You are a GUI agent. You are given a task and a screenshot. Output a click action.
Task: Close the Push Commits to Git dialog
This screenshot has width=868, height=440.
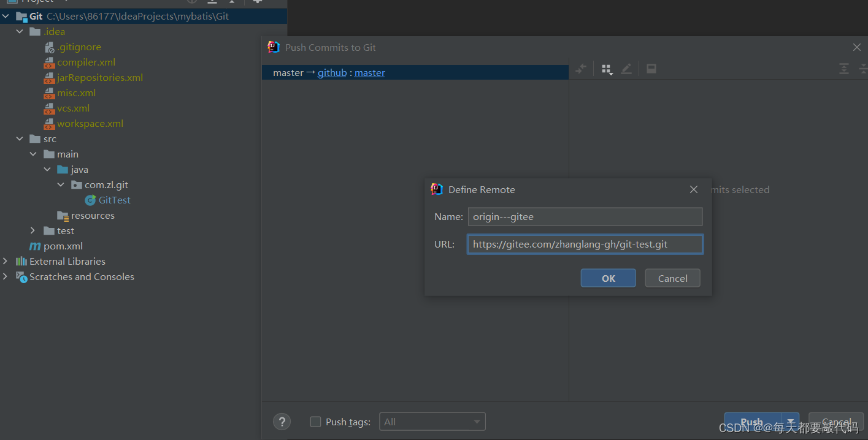[857, 47]
